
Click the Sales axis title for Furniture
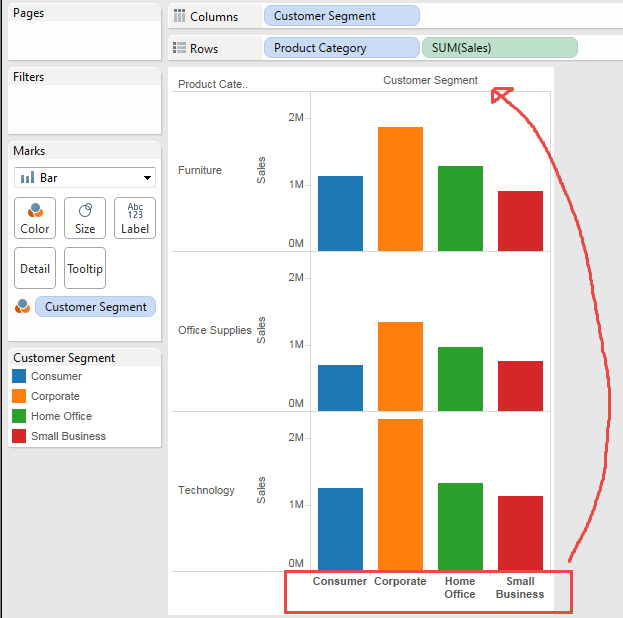261,170
